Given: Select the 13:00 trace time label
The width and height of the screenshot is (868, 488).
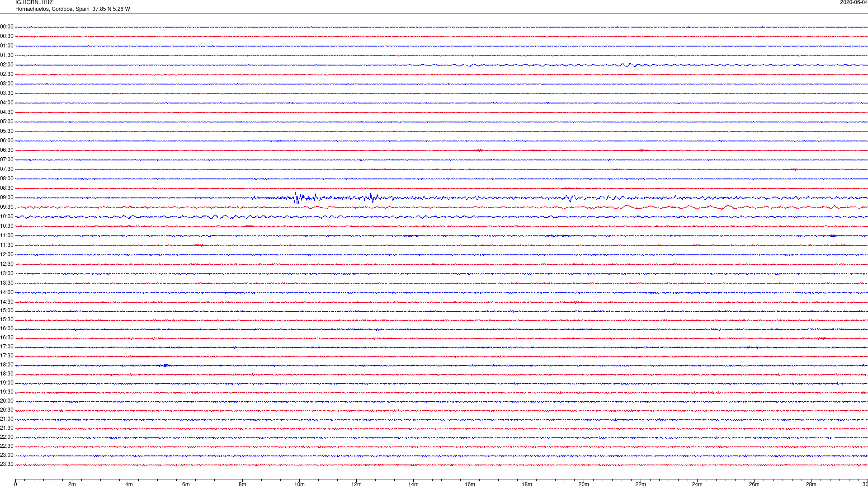Looking at the screenshot, I should point(7,273).
